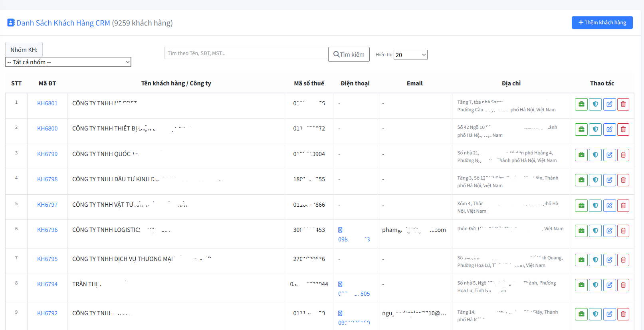The height and width of the screenshot is (330, 644).
Task: Open customer link KH6799
Action: point(48,154)
